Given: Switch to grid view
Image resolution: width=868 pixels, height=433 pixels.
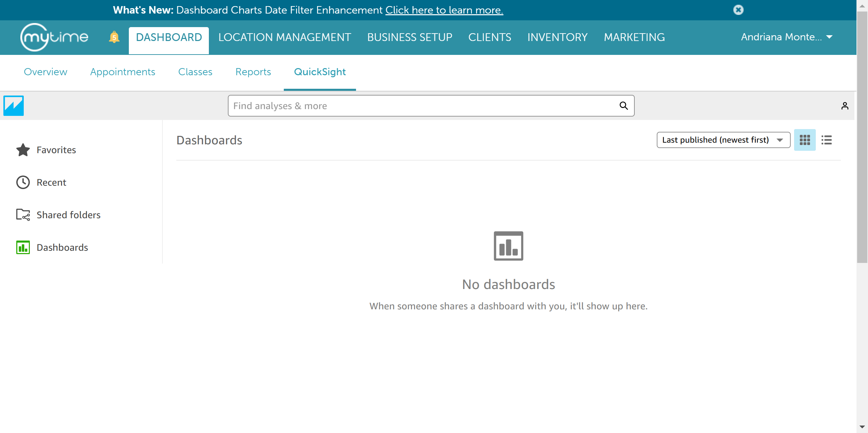Looking at the screenshot, I should tap(805, 140).
